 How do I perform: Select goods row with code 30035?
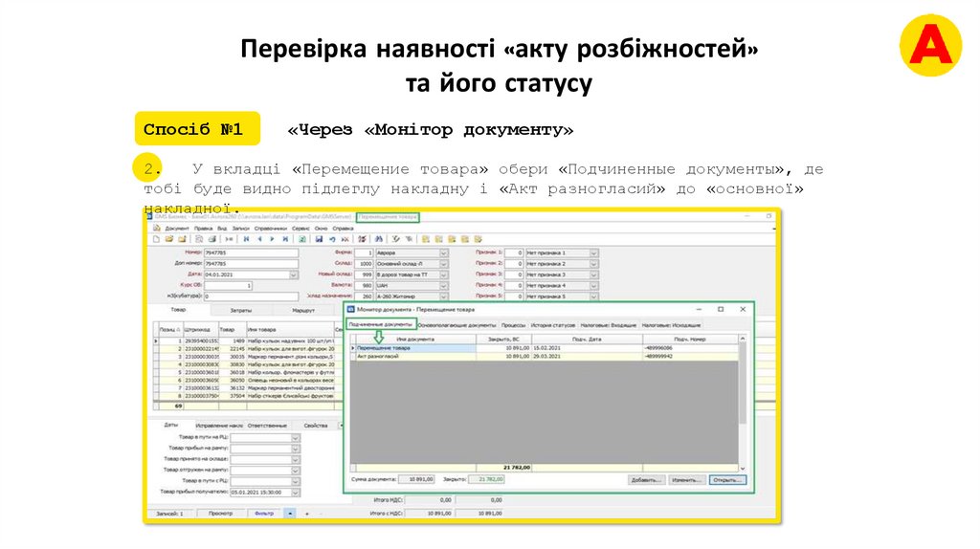pos(247,357)
